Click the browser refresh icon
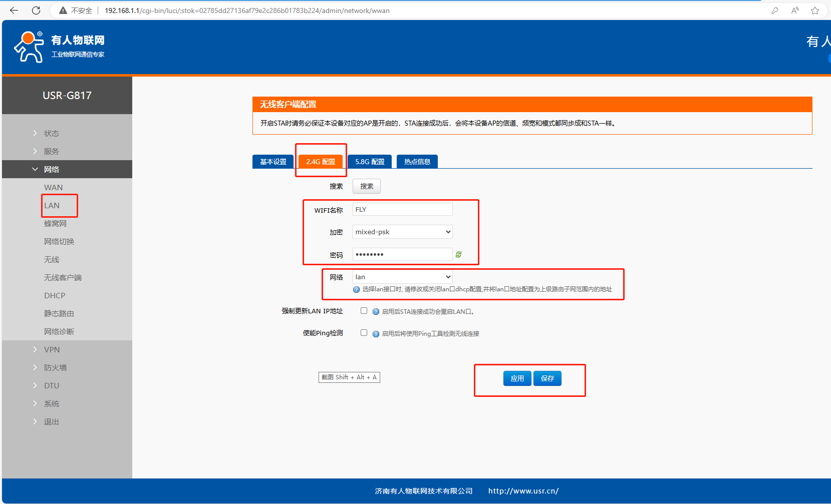 pos(36,11)
